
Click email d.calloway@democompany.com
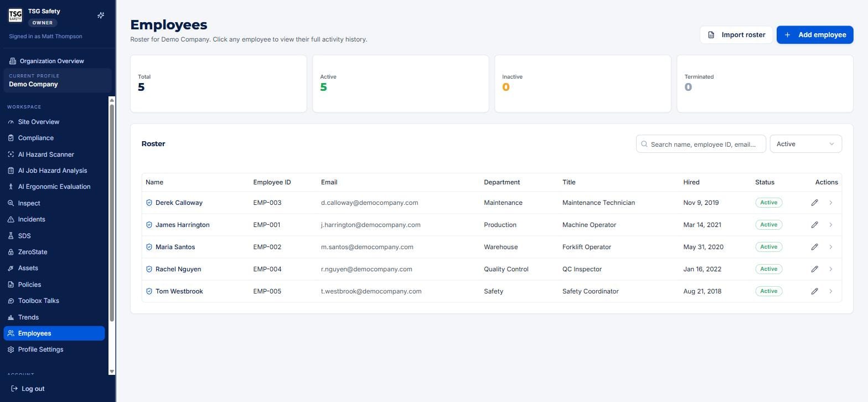click(369, 203)
